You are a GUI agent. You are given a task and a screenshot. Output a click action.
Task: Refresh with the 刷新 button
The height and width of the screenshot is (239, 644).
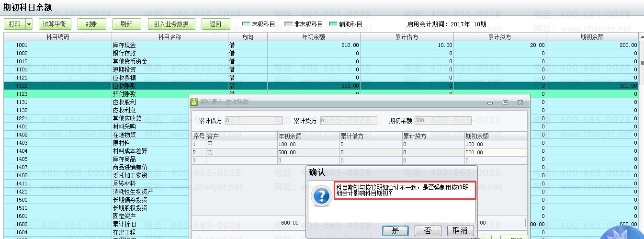coord(126,24)
